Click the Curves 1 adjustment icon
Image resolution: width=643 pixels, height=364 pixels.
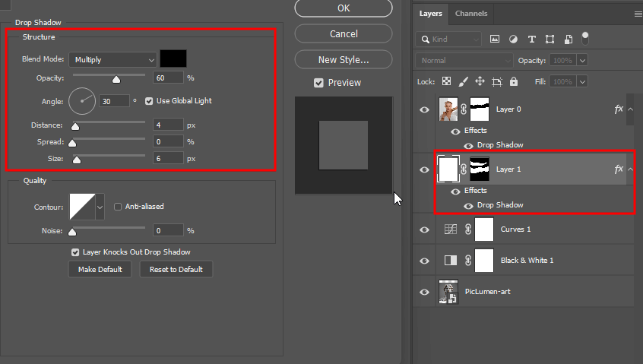click(451, 229)
